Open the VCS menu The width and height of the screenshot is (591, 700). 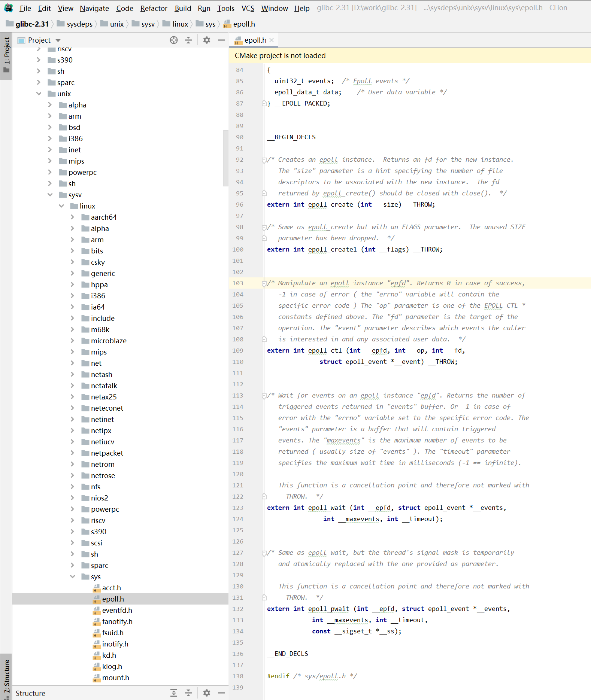[x=248, y=8]
